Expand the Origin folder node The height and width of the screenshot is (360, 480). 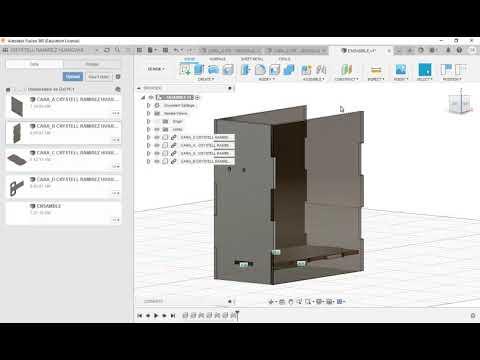(149, 121)
